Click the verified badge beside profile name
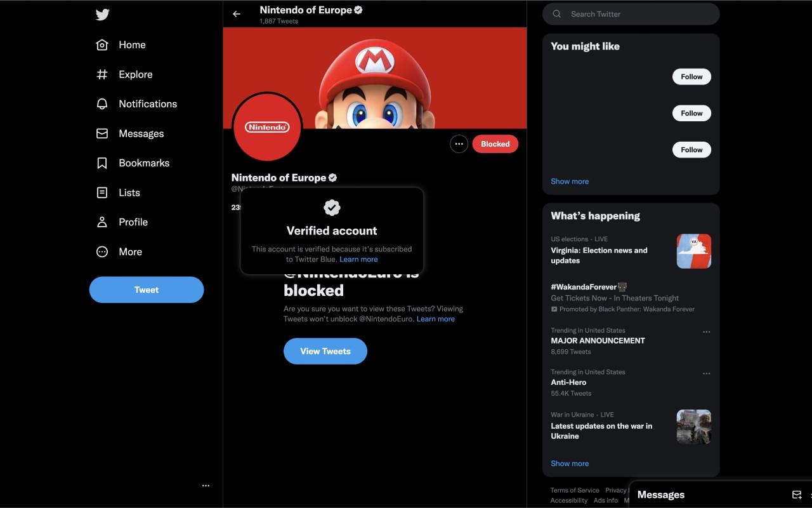The image size is (812, 508). (x=332, y=178)
